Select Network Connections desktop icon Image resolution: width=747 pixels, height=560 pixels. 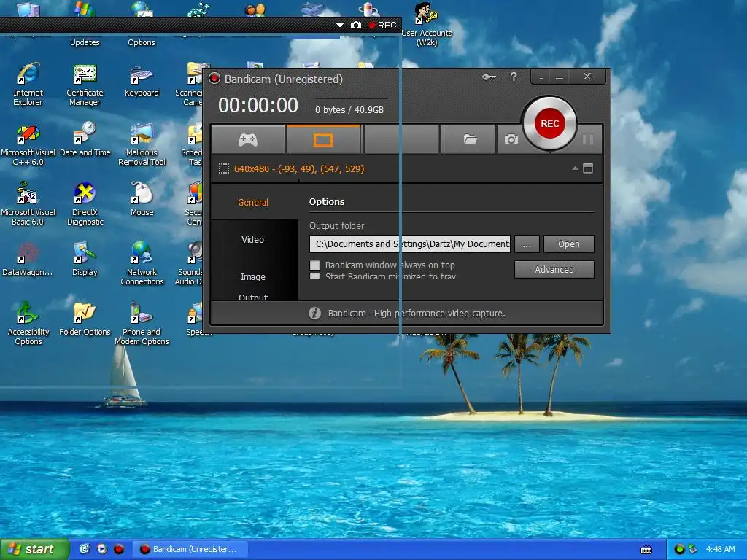[x=142, y=263]
